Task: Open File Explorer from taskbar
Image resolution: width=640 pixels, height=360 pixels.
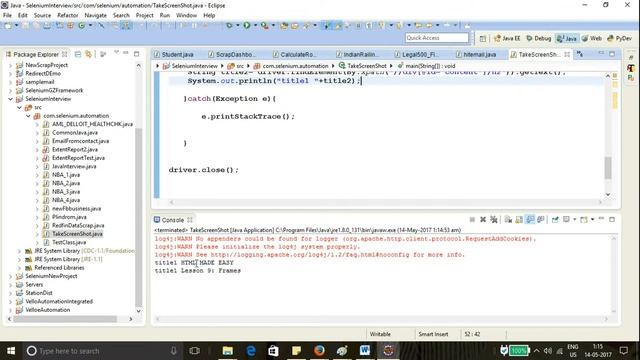Action: (x=228, y=351)
